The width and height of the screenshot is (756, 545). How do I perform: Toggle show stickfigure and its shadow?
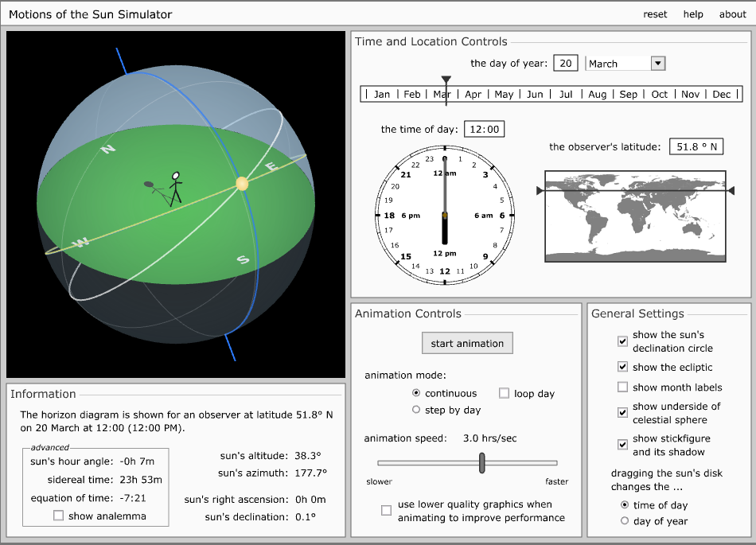pos(622,444)
